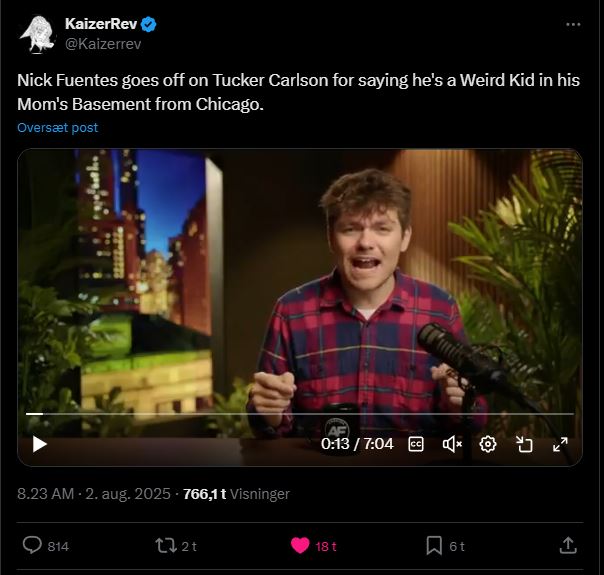Seek along the video progress bar
This screenshot has width=604, height=575.
click(300, 414)
